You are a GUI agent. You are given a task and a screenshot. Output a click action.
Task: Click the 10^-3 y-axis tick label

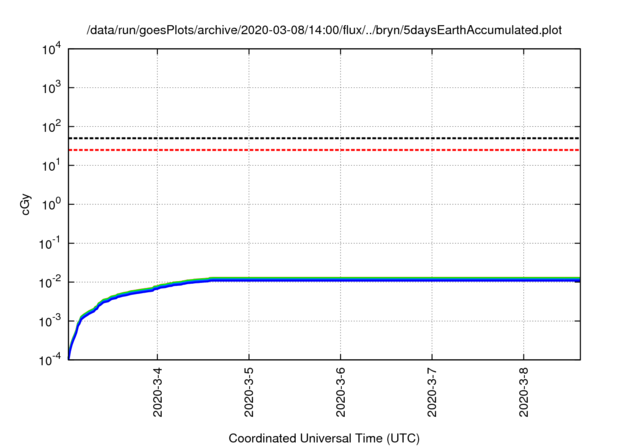pos(50,321)
